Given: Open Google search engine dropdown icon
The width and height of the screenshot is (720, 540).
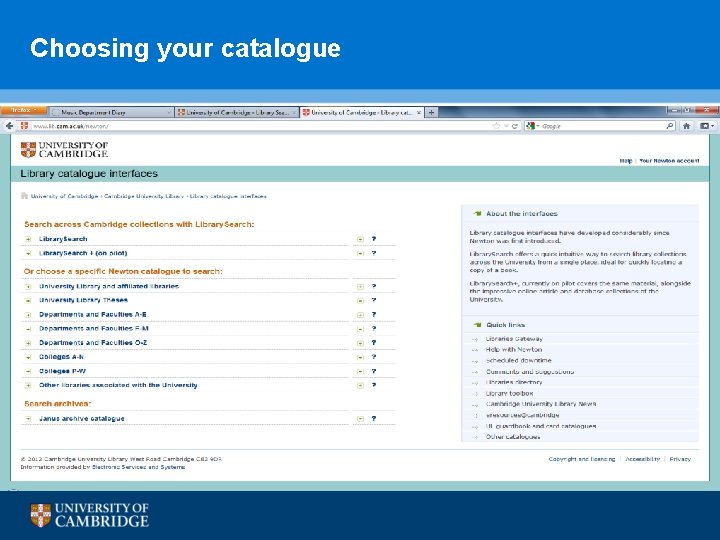Looking at the screenshot, I should pyautogui.click(x=532, y=126).
